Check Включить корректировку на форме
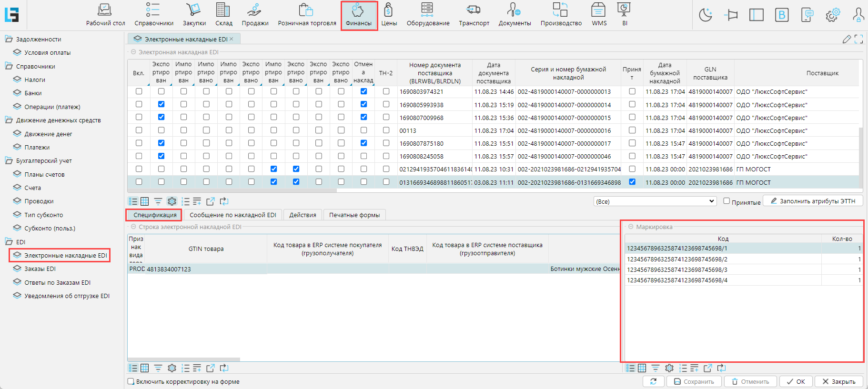Screen dimensions: 868x389 click(x=131, y=381)
